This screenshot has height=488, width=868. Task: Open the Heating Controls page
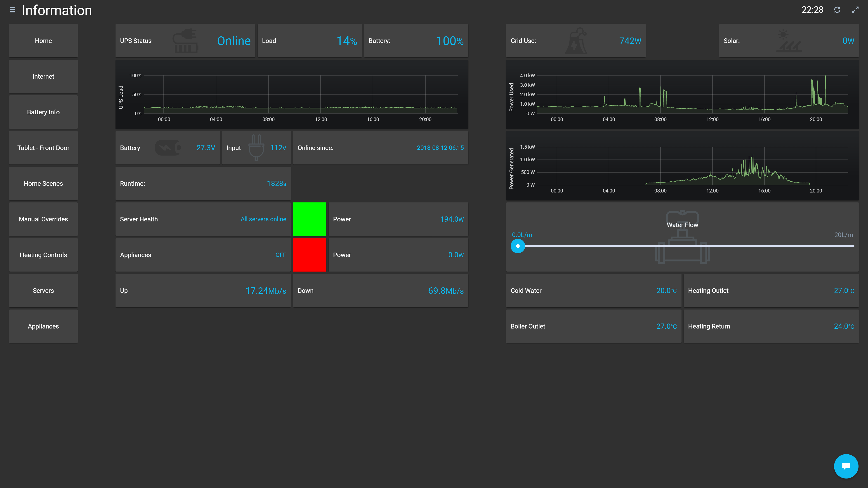tap(43, 255)
